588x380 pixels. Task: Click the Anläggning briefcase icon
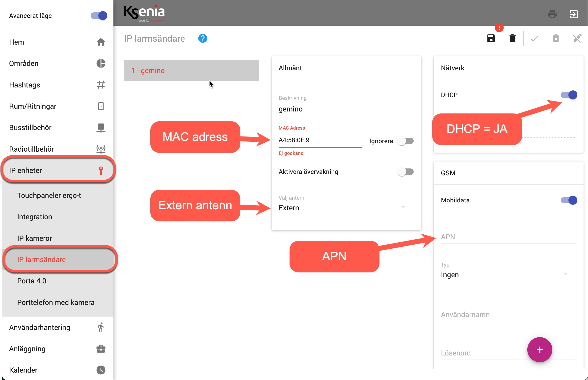pyautogui.click(x=101, y=349)
